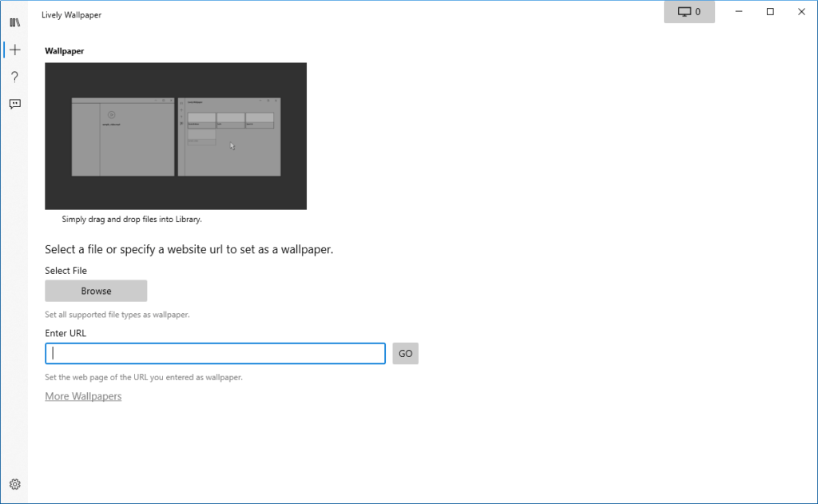Click the monitor display button showing 0

point(689,12)
